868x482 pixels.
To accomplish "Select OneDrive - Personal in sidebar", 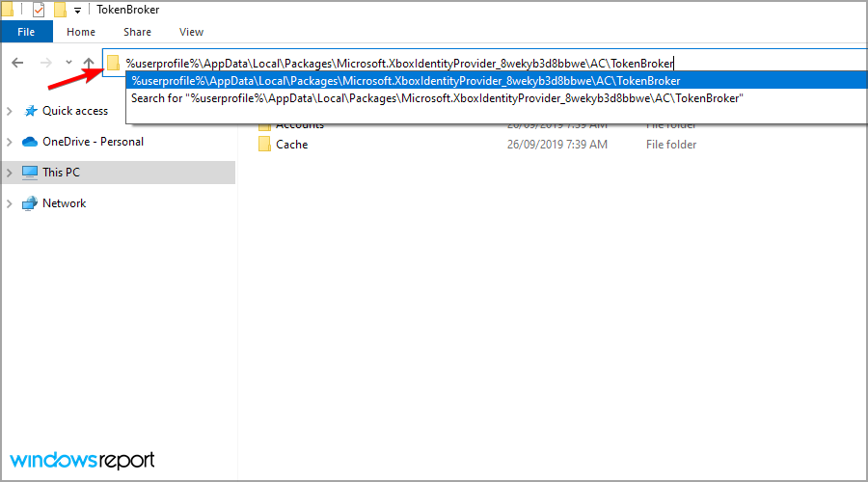I will coord(93,142).
